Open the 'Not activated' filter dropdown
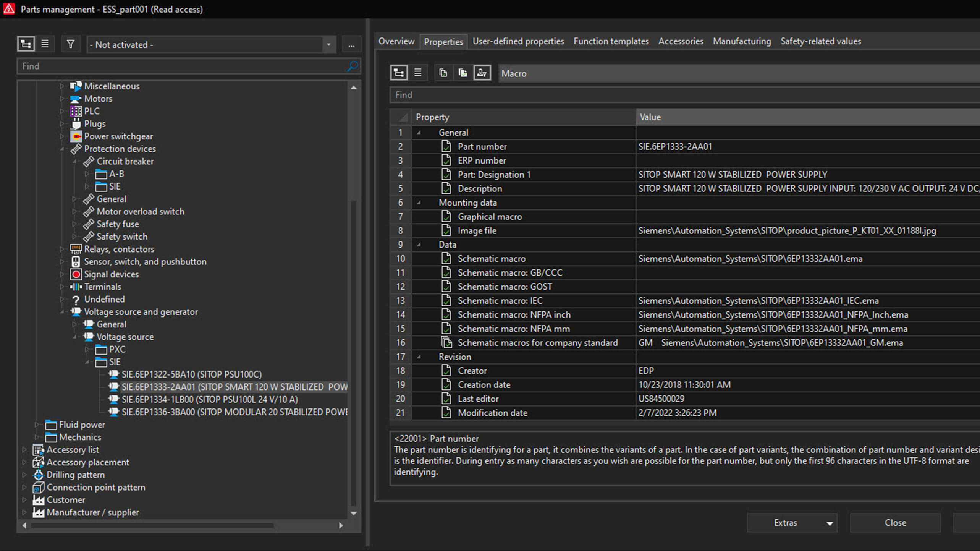 (328, 45)
